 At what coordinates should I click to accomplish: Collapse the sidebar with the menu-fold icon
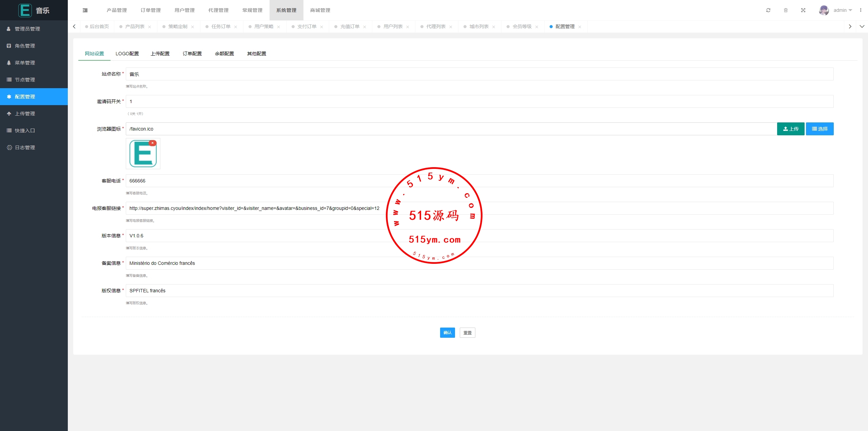click(x=85, y=10)
